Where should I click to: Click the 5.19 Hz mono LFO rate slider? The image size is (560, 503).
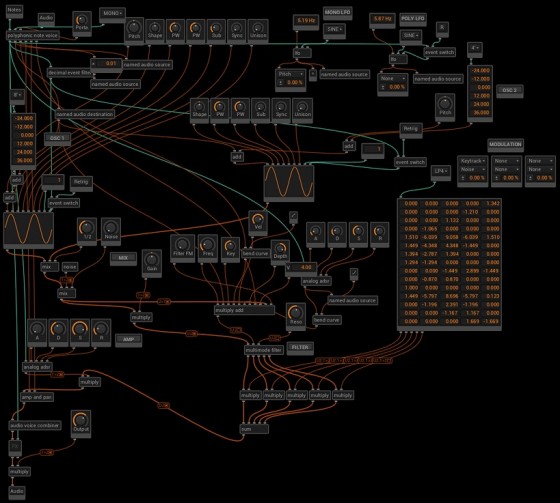306,21
